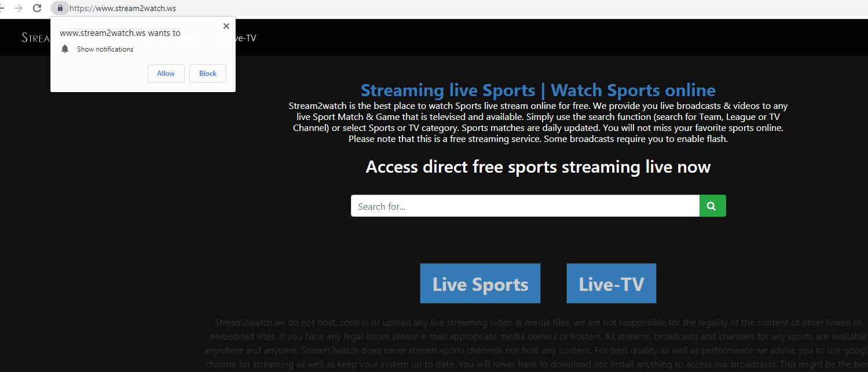Open site info via padlock icon

tap(60, 8)
